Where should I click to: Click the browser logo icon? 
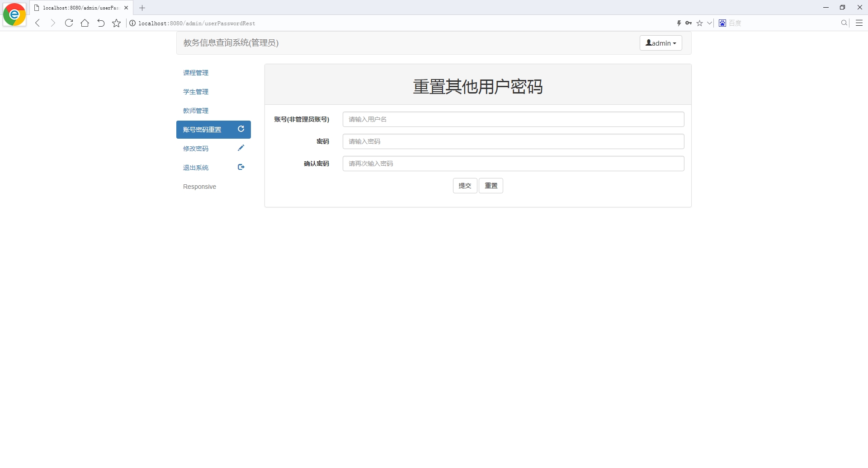[x=14, y=14]
